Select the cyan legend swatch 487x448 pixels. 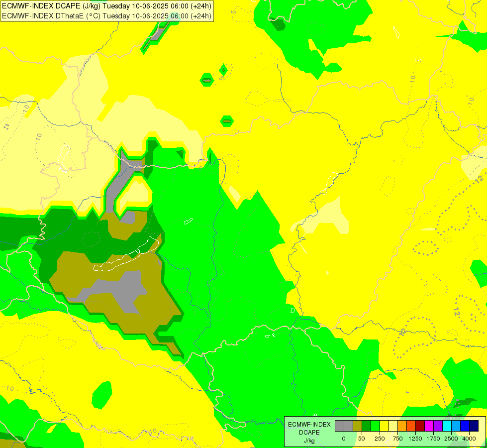click(447, 426)
